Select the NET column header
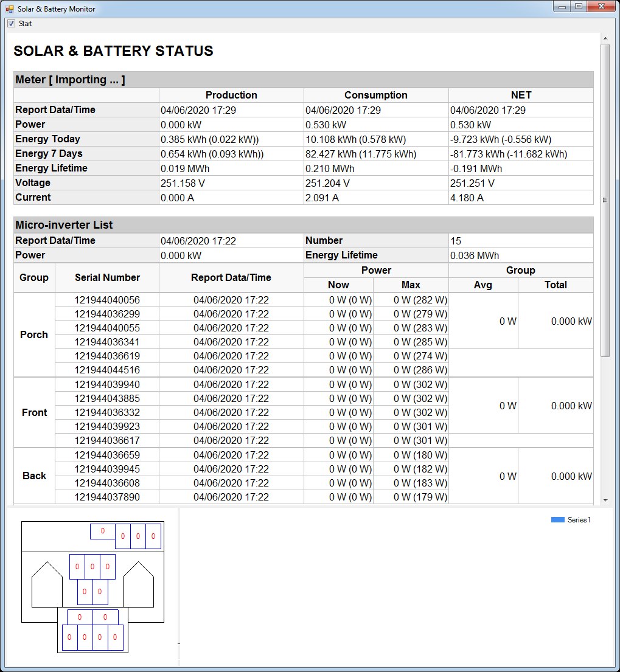The height and width of the screenshot is (672, 620). [x=521, y=95]
